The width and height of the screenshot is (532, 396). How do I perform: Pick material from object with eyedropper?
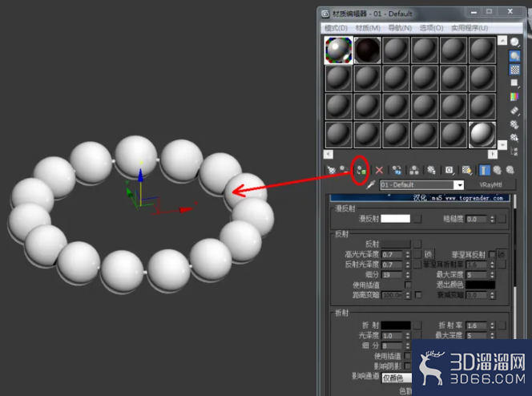tap(370, 185)
